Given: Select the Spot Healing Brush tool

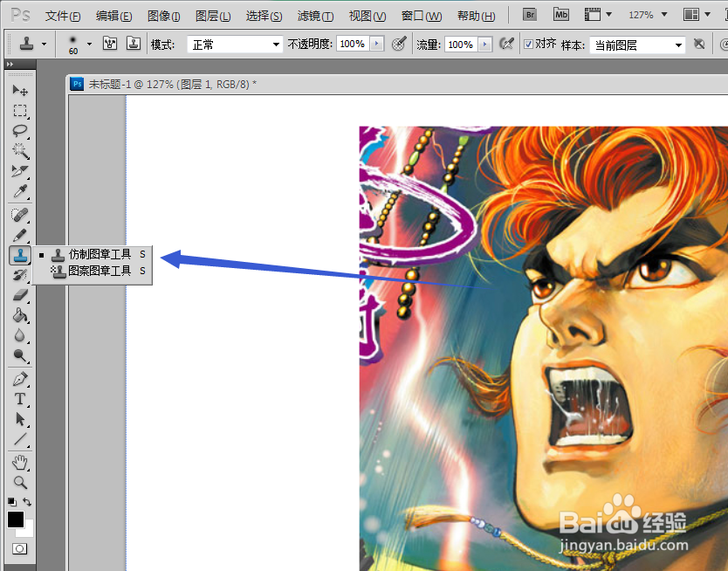Looking at the screenshot, I should click(x=20, y=215).
